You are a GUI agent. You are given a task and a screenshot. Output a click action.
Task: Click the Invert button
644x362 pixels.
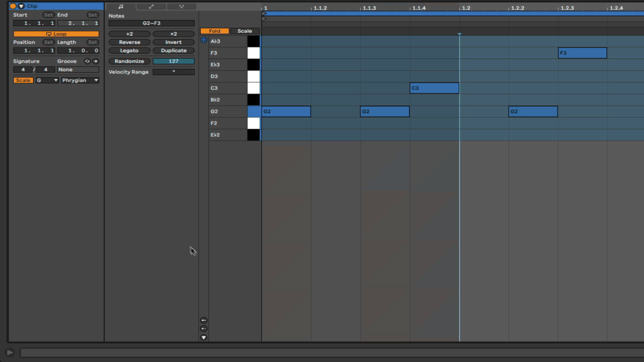coord(173,42)
